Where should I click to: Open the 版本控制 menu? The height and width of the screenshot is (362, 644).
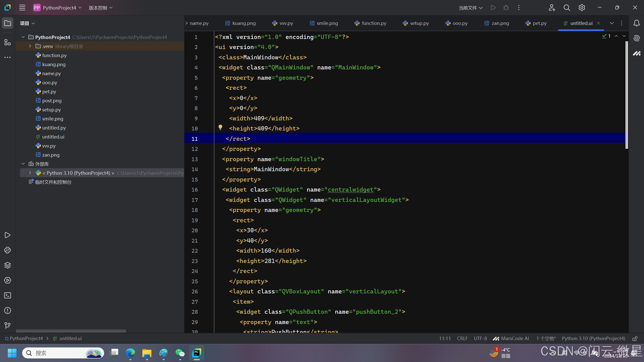101,8
